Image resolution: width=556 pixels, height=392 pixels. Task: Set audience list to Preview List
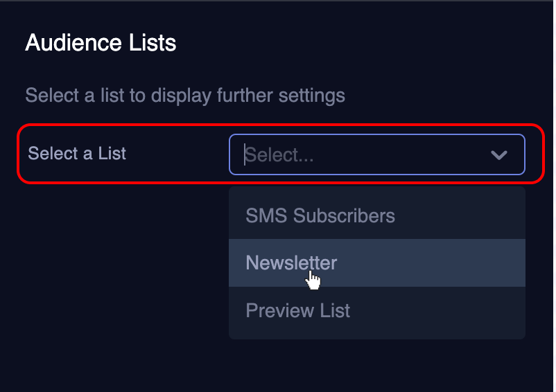point(377,310)
